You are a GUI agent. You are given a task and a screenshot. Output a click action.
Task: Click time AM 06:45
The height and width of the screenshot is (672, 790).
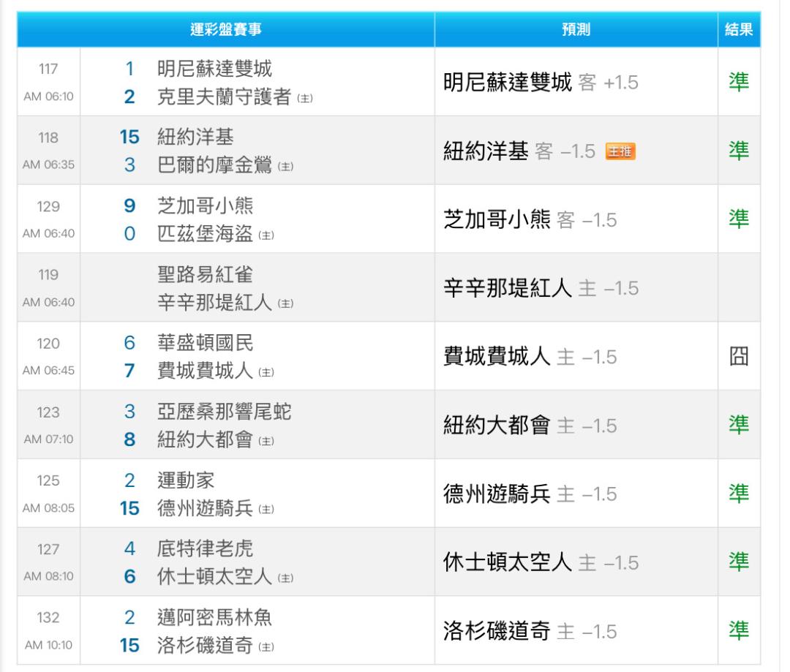[x=48, y=371]
